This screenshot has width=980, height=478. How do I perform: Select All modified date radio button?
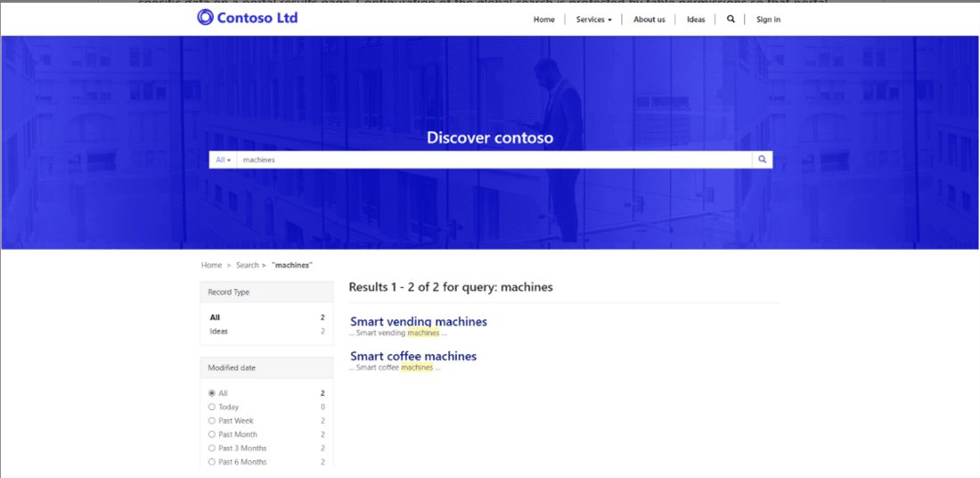[x=212, y=393]
